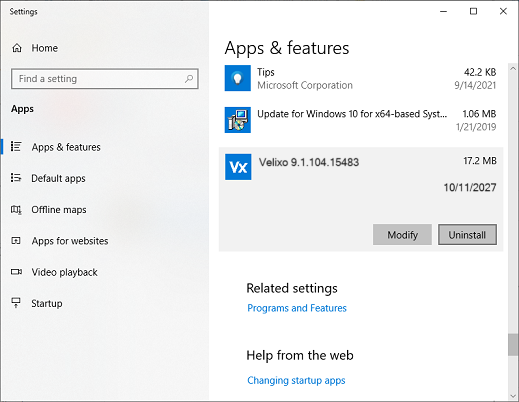Click the search magnifier icon
This screenshot has height=402, width=519.
(x=189, y=79)
